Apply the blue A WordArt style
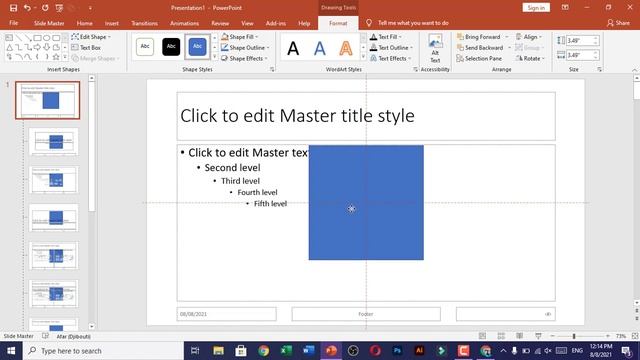Image resolution: width=640 pixels, height=360 pixels. [x=320, y=49]
